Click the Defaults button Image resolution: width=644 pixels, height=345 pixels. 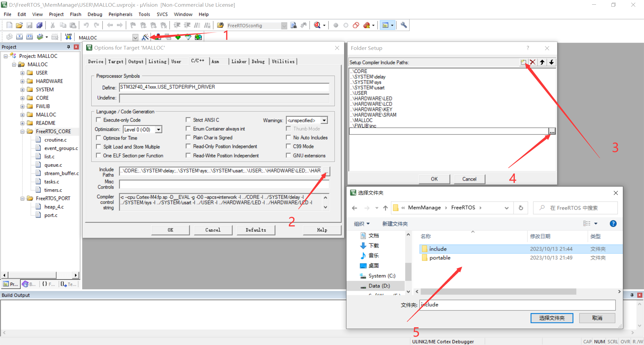tap(256, 230)
